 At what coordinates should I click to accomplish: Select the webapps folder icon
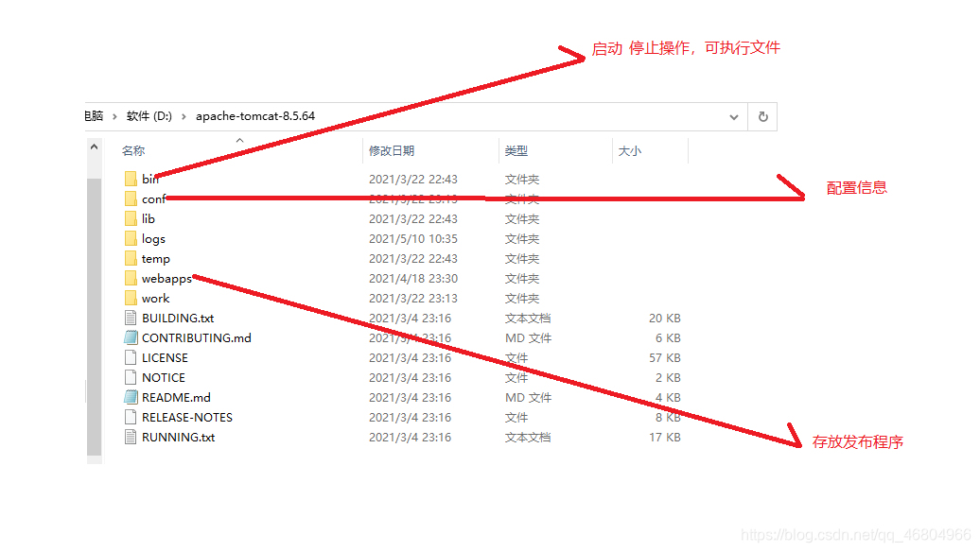131,279
